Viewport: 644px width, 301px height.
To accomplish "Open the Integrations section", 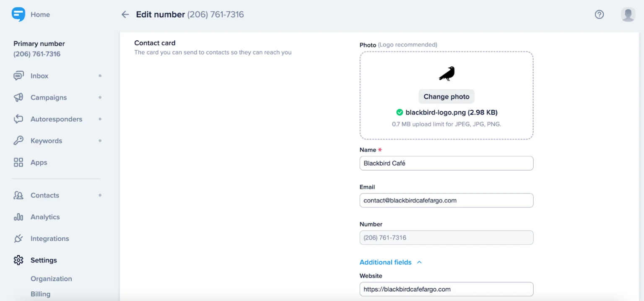I will coord(49,239).
